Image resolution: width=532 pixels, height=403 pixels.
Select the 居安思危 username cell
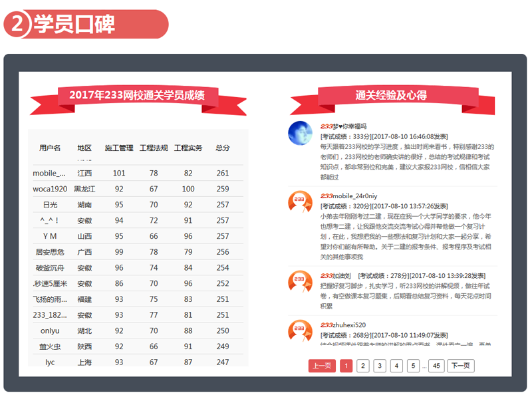pos(50,252)
